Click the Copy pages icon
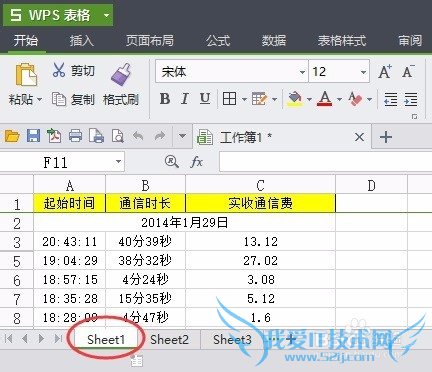The width and height of the screenshot is (432, 372). coord(59,99)
